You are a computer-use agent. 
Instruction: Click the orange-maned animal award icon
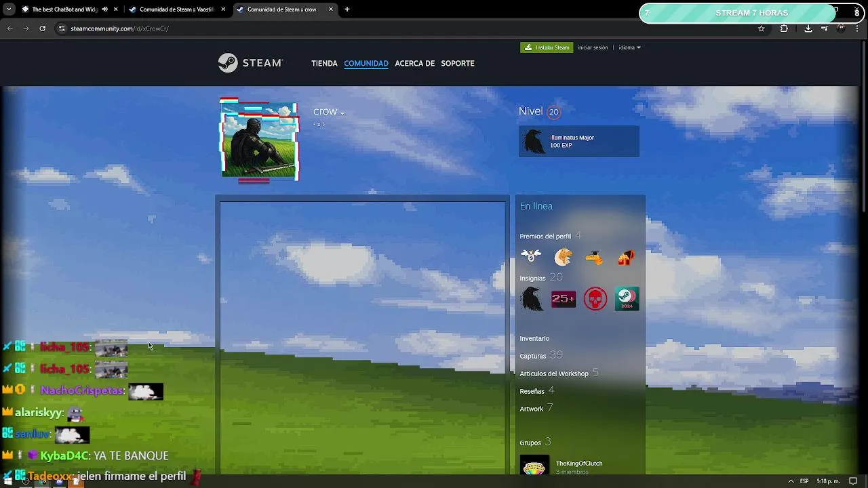coord(563,256)
